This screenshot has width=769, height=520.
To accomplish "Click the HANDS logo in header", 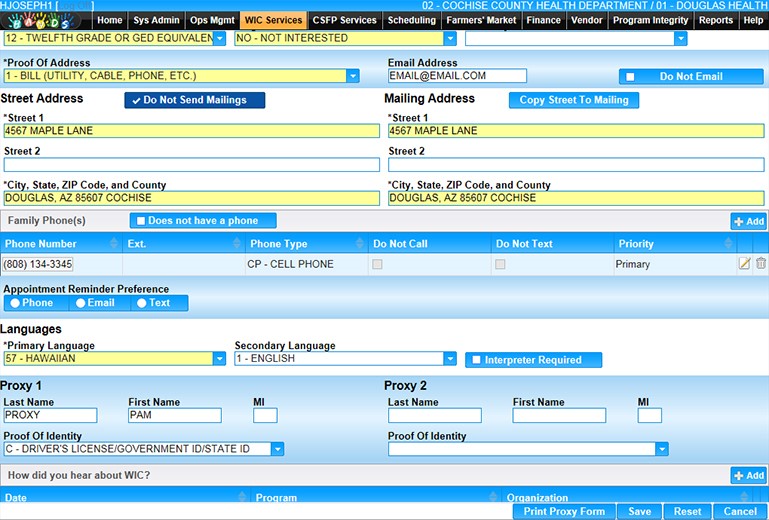I will (46, 20).
